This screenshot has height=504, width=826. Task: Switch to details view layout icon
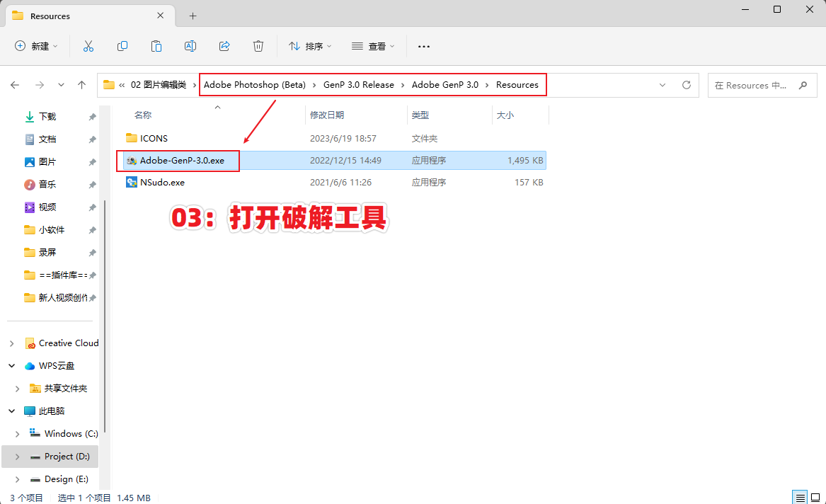click(799, 498)
